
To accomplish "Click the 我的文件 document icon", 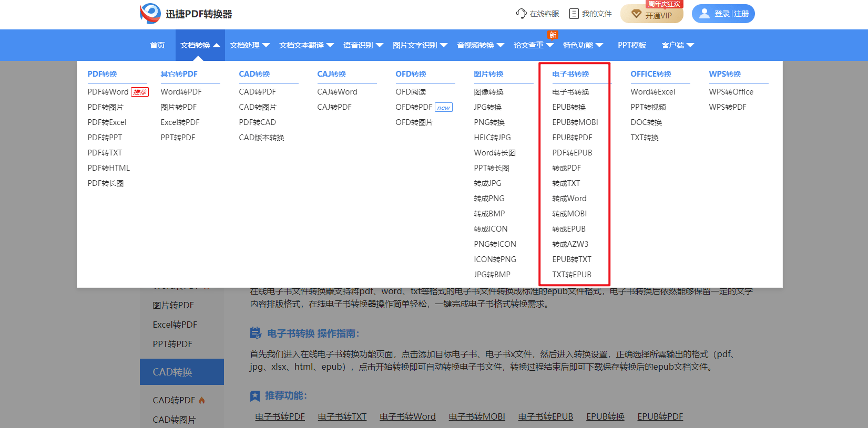I will (574, 14).
